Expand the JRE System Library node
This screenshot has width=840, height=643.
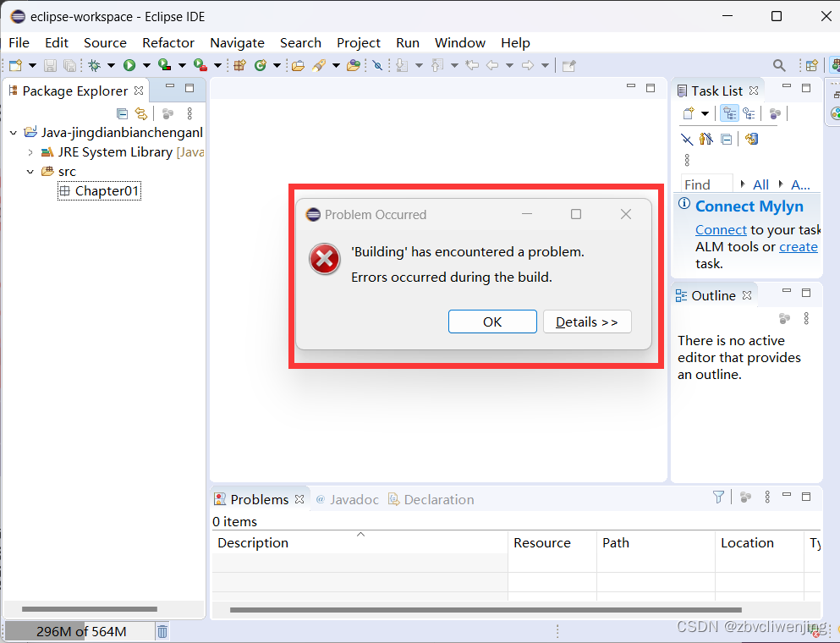(30, 152)
